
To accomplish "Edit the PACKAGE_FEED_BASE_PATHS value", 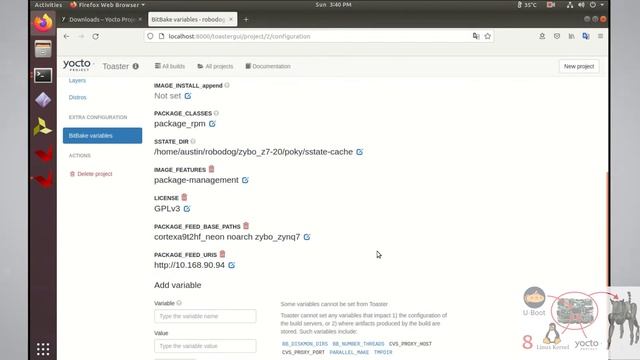I will 307,237.
